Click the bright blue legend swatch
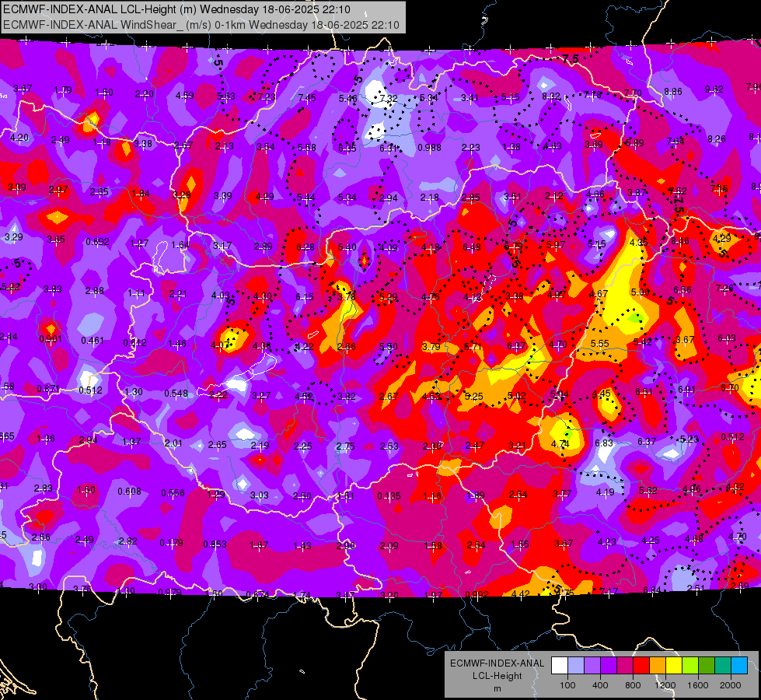Viewport: 761px width, 700px height. coord(740,665)
